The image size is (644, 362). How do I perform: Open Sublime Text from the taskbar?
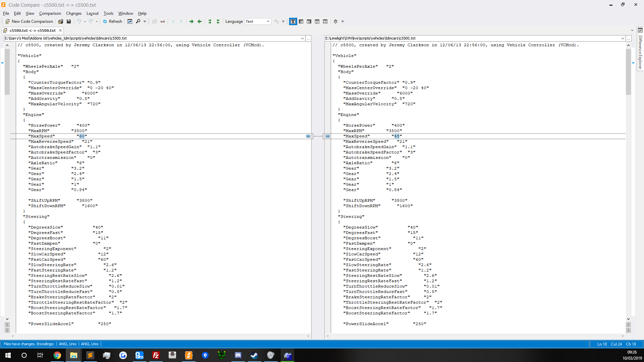(x=90, y=355)
